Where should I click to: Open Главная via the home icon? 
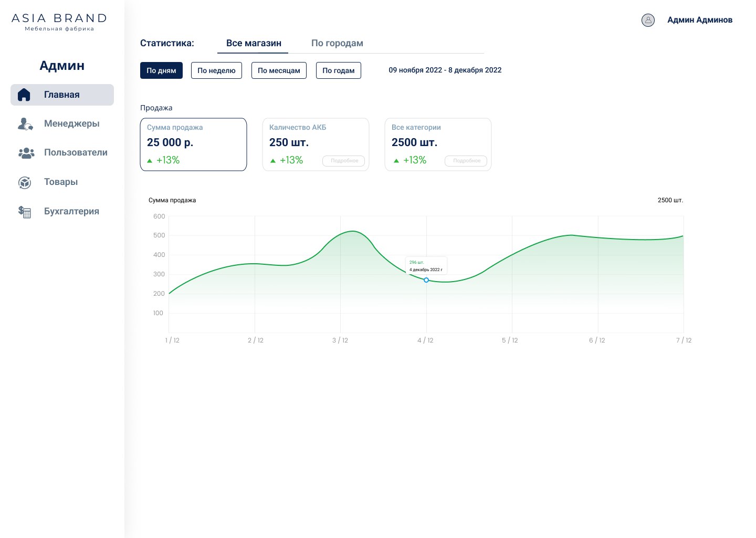(24, 95)
